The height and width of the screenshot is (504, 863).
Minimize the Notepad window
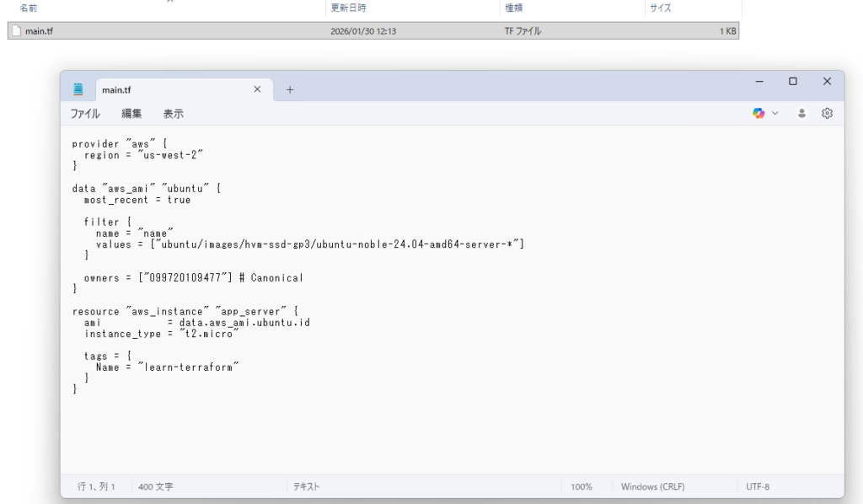[x=758, y=82]
